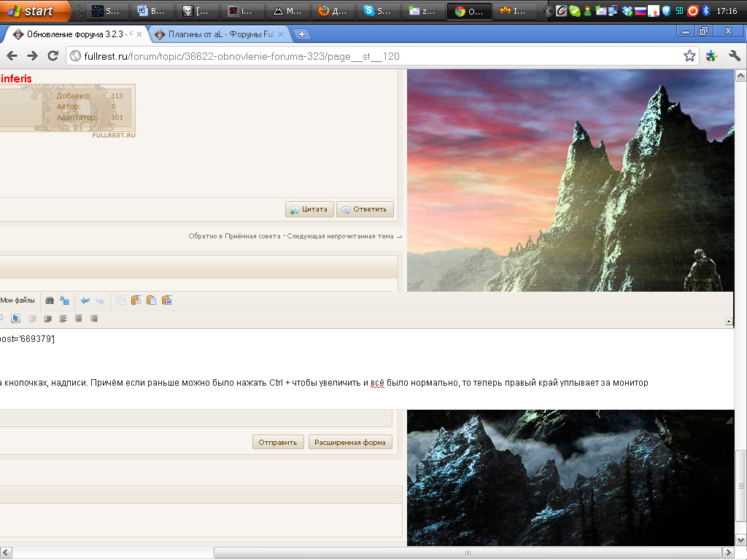Open the Windows start menu
The height and width of the screenshot is (560, 747).
pos(34,11)
